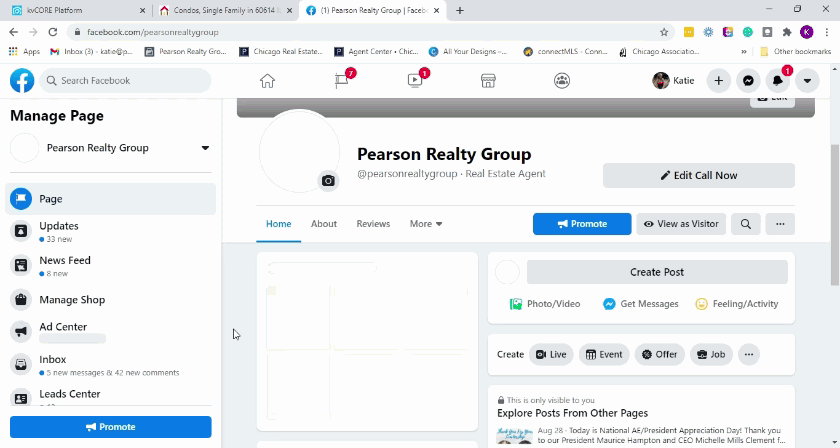The width and height of the screenshot is (840, 448).
Task: Click the Facebook logo icon
Action: [22, 80]
